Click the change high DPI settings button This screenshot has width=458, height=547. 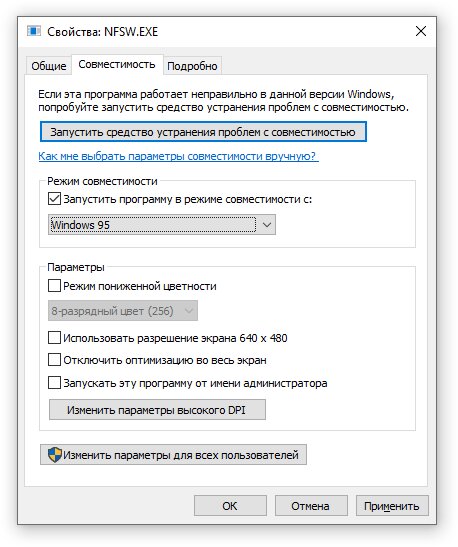(x=157, y=410)
